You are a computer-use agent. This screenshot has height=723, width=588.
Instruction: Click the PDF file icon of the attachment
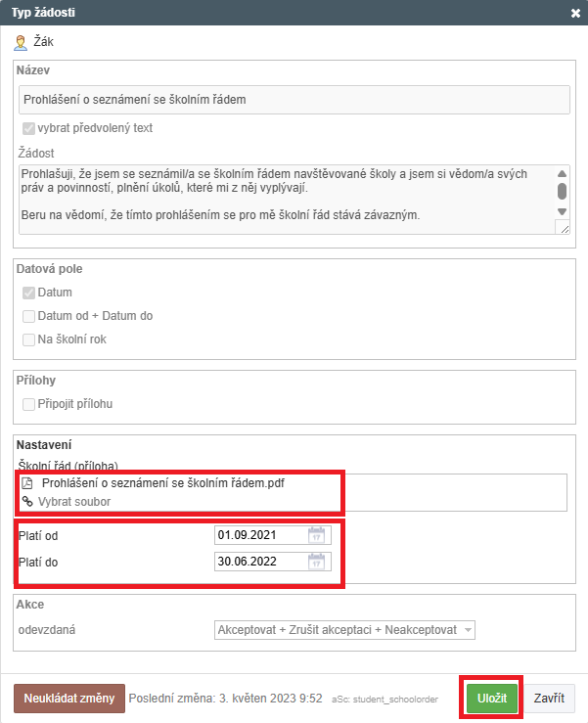(x=27, y=483)
